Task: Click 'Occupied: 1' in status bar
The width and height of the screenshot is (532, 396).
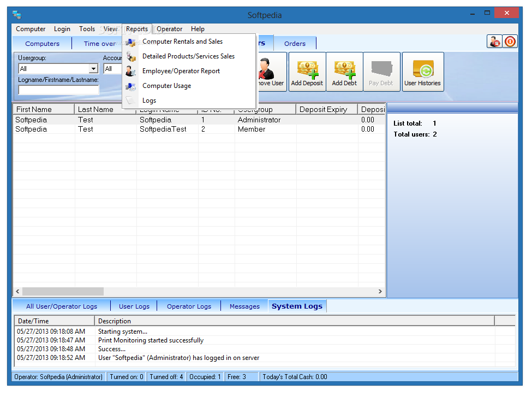Action: coord(205,377)
